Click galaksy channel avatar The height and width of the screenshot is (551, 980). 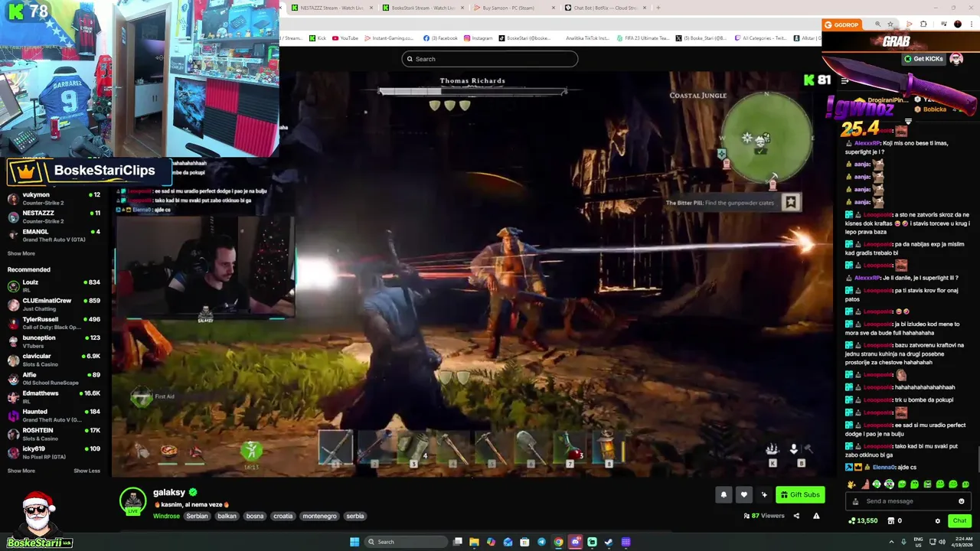[x=132, y=500]
